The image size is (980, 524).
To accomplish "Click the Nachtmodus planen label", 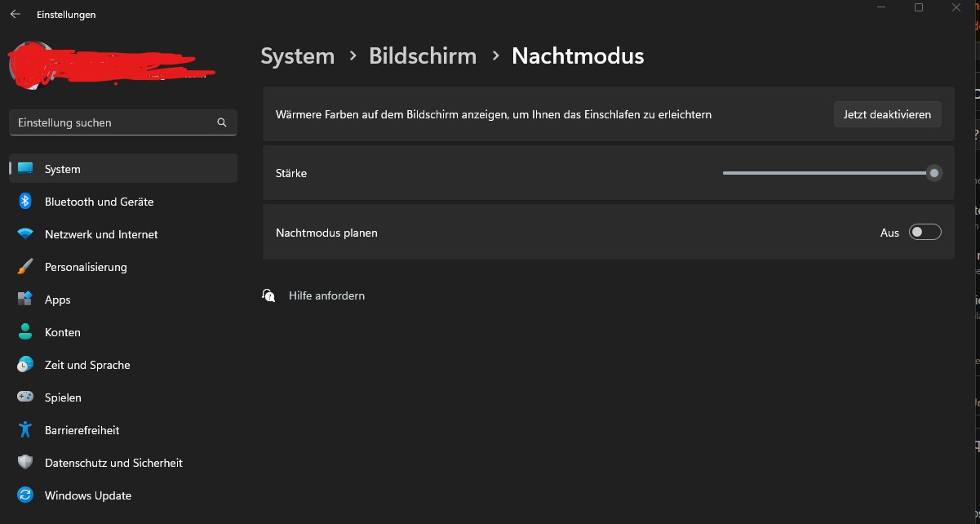I will [326, 233].
